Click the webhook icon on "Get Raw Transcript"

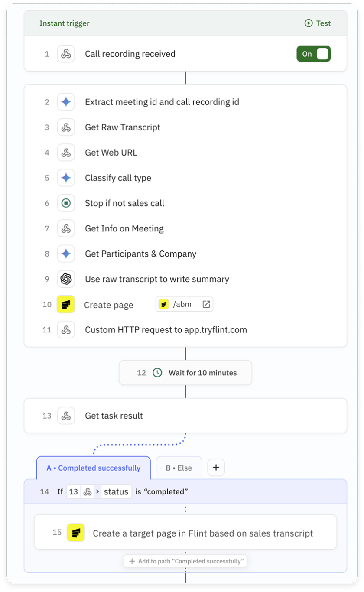[x=66, y=127]
